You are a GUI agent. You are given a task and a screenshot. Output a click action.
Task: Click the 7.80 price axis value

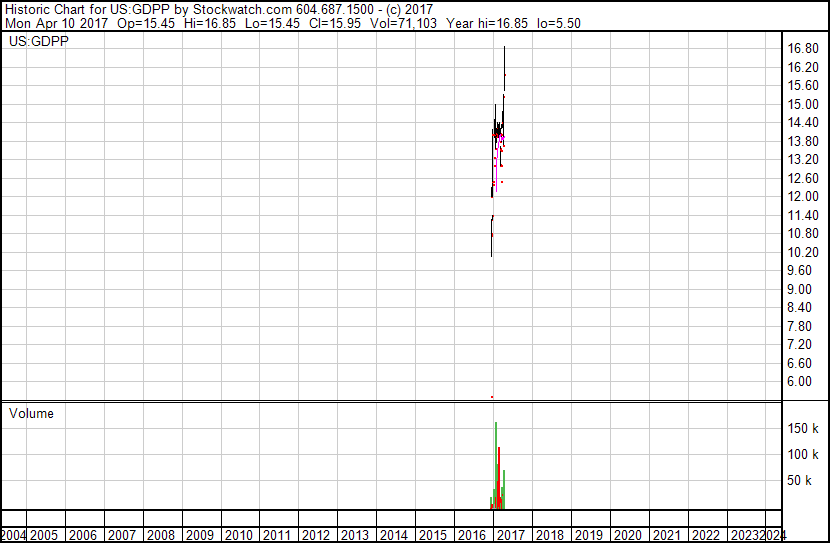coord(799,327)
